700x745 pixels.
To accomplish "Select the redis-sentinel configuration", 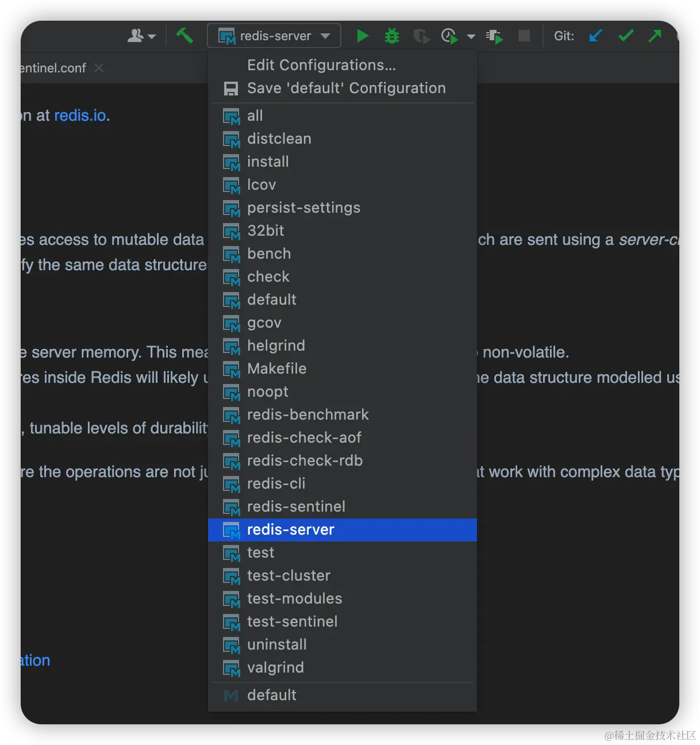I will click(x=343, y=506).
